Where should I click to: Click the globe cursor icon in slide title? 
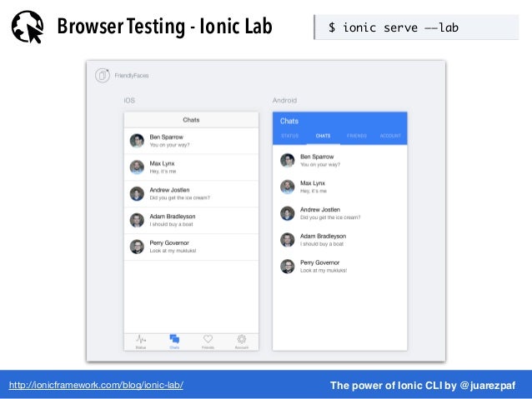pyautogui.click(x=28, y=27)
